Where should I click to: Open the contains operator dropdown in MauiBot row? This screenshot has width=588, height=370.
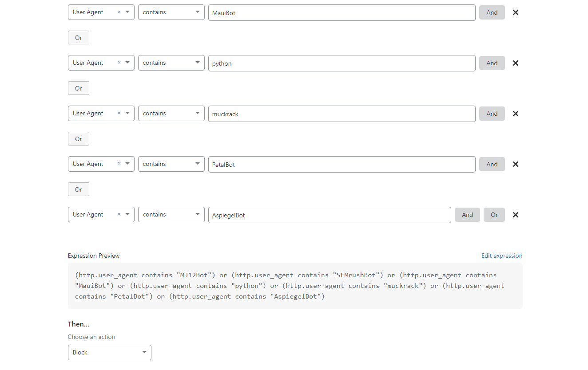pos(171,12)
